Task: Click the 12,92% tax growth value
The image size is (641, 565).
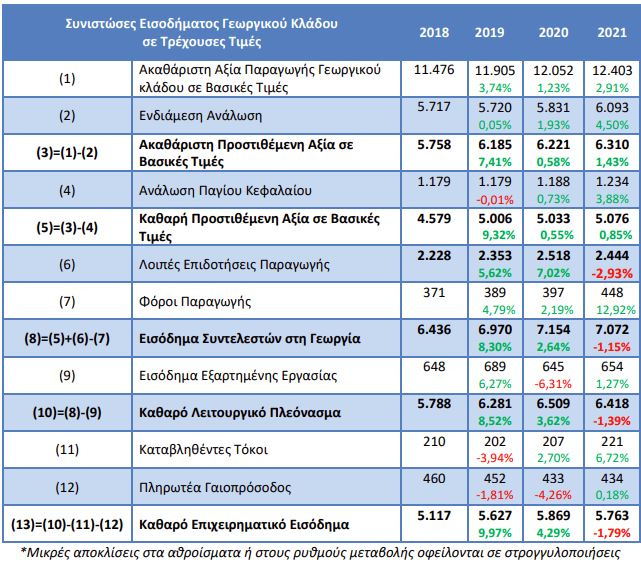Action: point(616,310)
